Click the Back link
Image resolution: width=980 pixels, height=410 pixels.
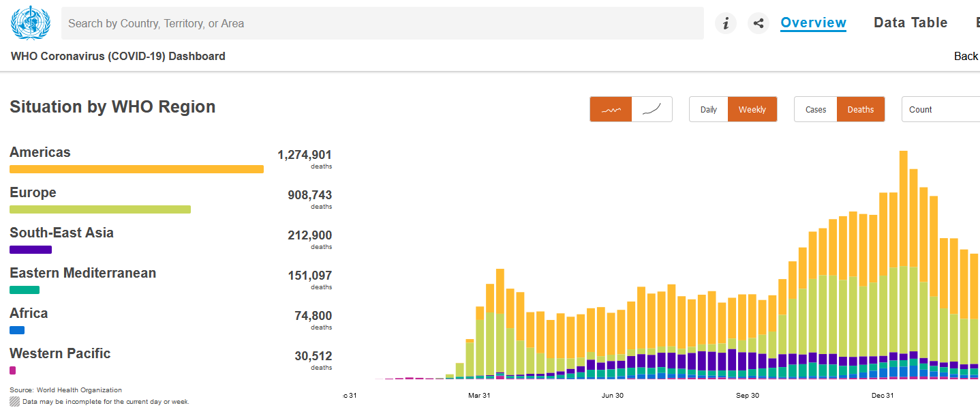click(966, 56)
